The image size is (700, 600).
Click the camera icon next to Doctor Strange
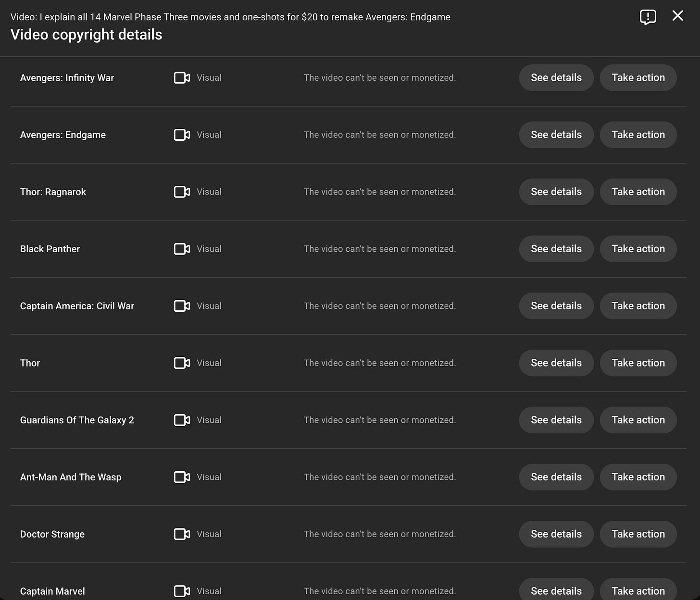point(182,534)
